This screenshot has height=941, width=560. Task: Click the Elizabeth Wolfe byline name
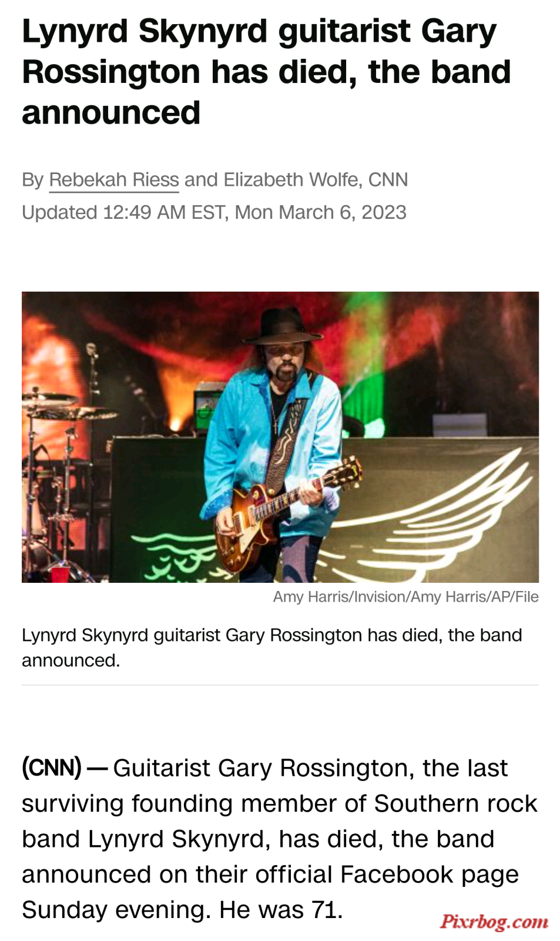pos(292,179)
